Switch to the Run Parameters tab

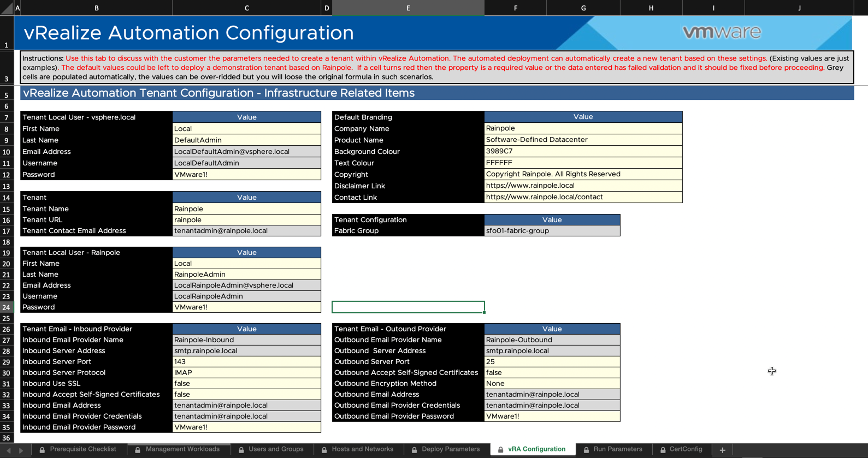(617, 449)
